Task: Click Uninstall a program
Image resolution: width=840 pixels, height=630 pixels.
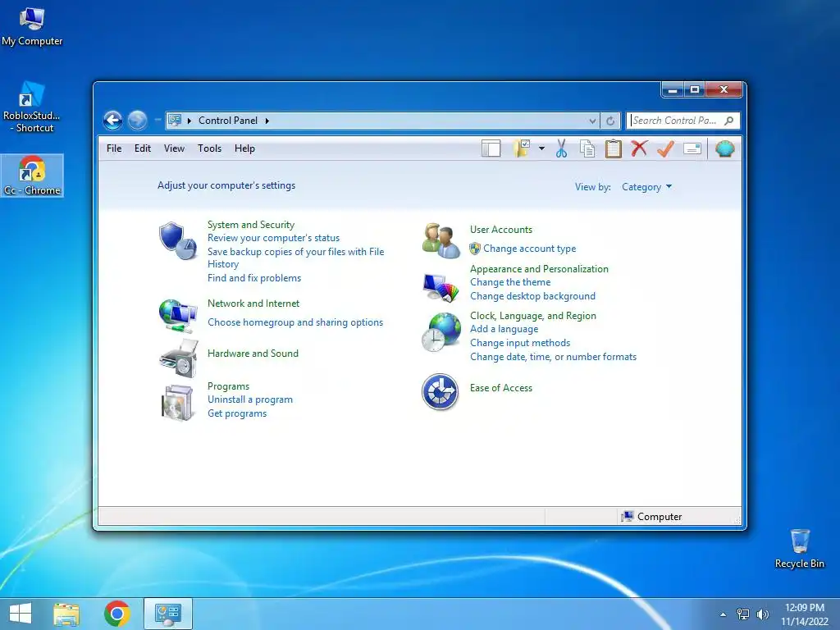Action: click(249, 399)
